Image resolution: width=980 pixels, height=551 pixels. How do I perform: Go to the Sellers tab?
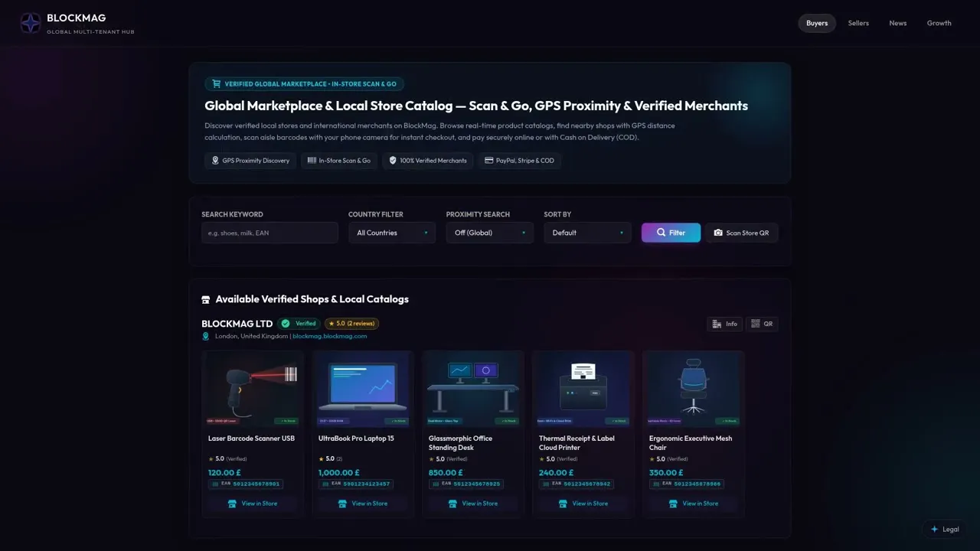(858, 23)
